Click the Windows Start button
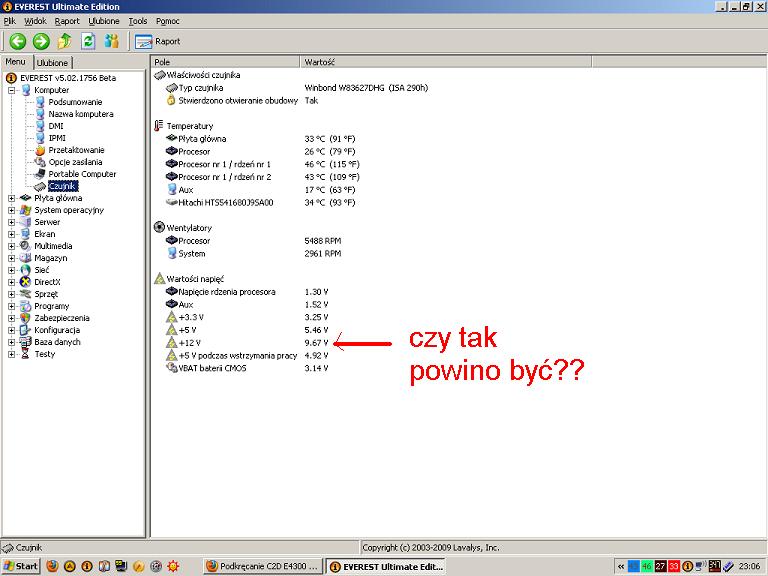This screenshot has width=768, height=576. [21, 566]
